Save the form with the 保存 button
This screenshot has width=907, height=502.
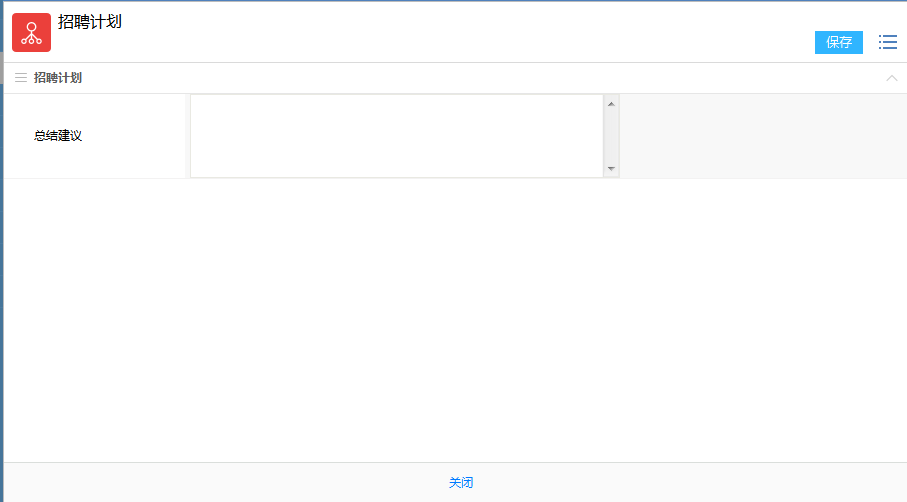coord(839,42)
